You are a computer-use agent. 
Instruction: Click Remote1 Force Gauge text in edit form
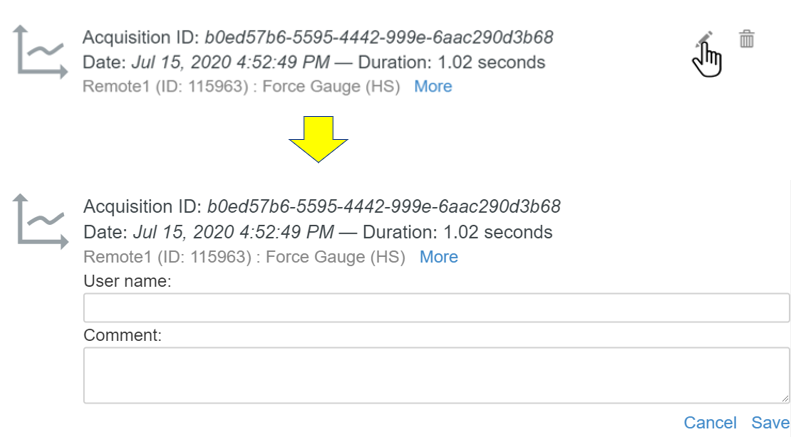244,257
